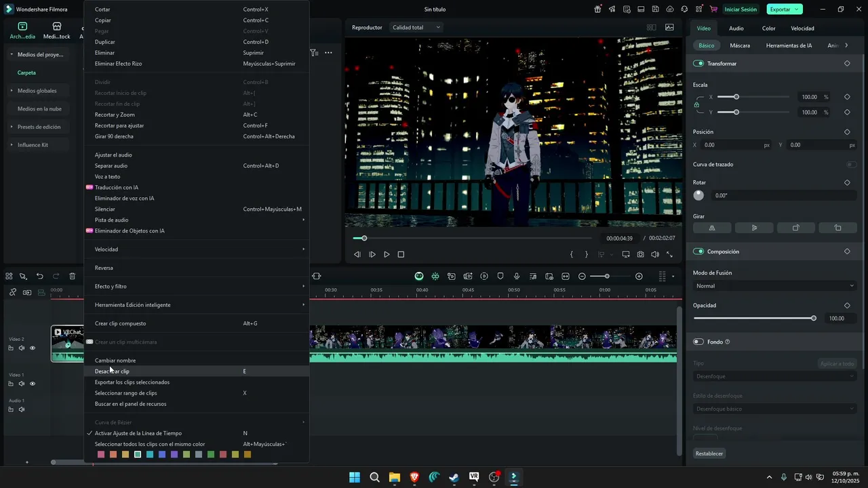Select Separar audio in the context menu

pyautogui.click(x=196, y=166)
